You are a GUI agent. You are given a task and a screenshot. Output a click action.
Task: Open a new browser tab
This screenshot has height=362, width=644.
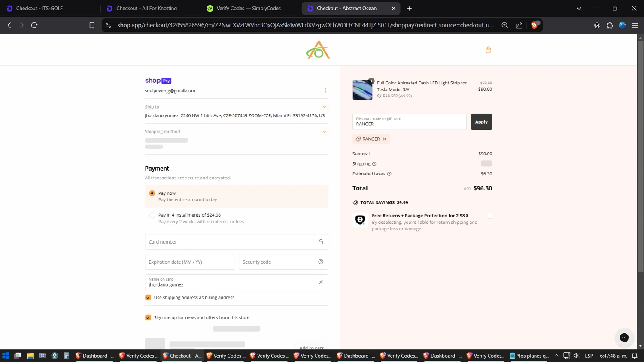(409, 8)
